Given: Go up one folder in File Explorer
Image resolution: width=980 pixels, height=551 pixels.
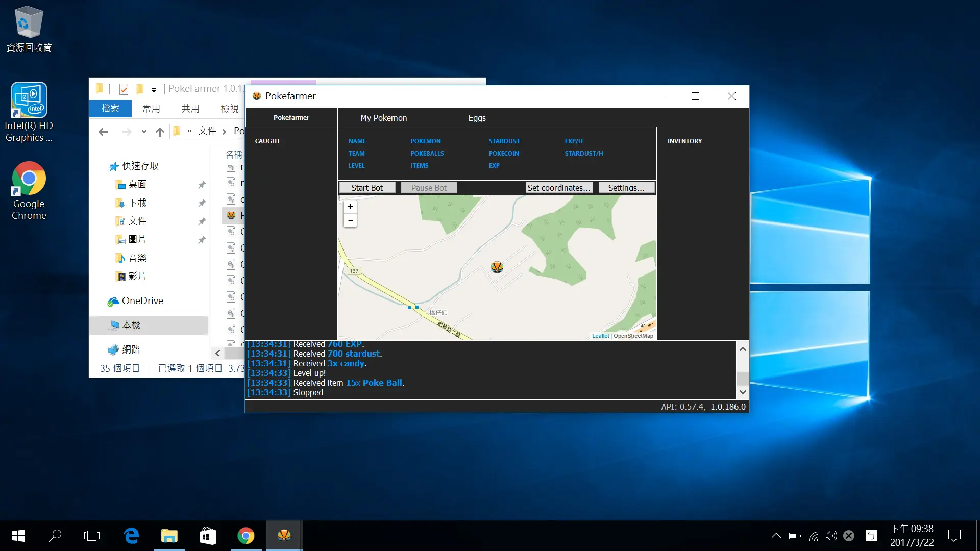Looking at the screenshot, I should 160,132.
